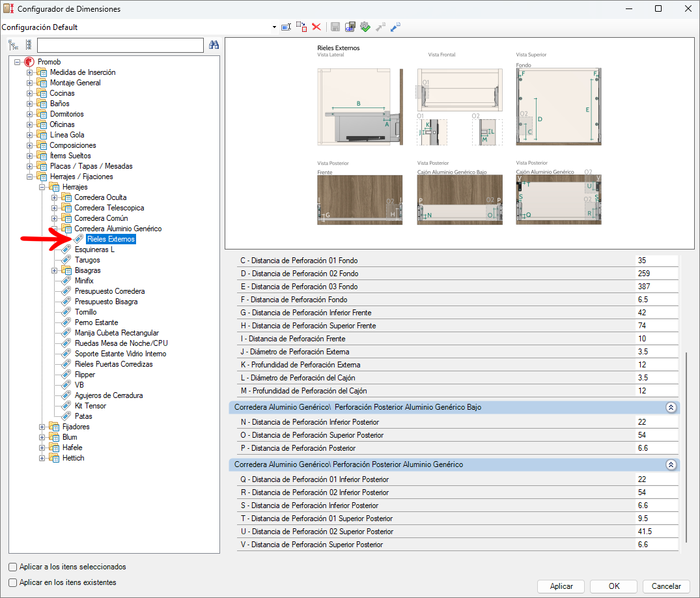Expand the Corredera Oculta node
Screen dimensions: 700x598
[x=55, y=197]
